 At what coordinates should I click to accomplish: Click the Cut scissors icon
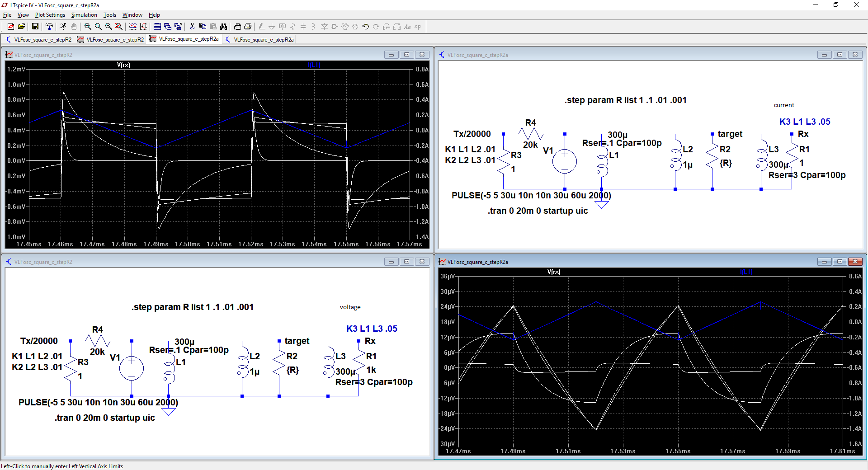click(192, 27)
